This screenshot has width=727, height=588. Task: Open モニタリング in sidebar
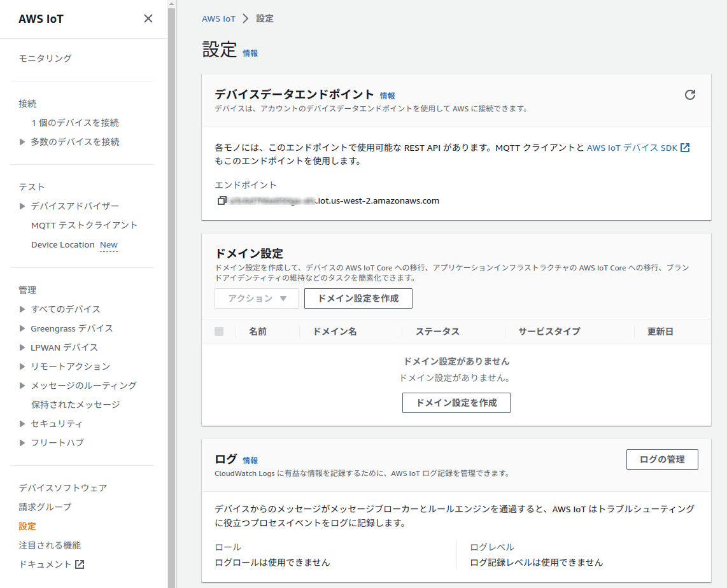[x=45, y=59]
